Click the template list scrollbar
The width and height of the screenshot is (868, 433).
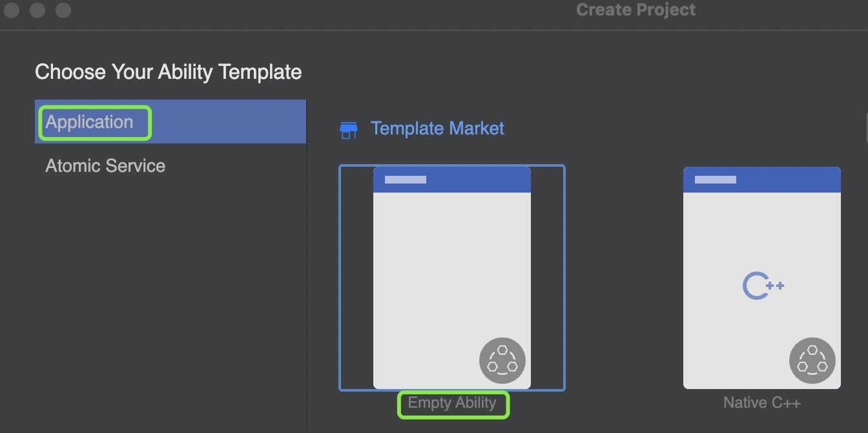click(866, 127)
